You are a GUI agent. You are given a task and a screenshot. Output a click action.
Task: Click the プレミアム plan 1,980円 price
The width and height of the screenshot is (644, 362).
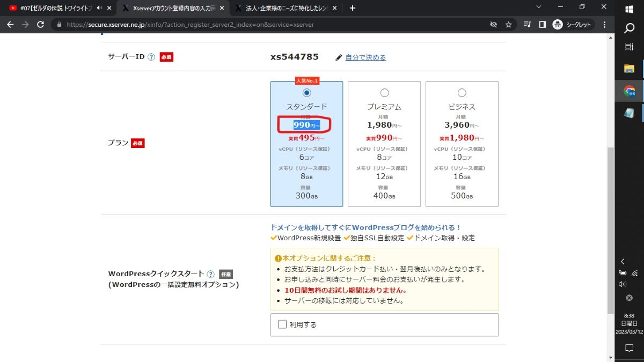pyautogui.click(x=384, y=125)
